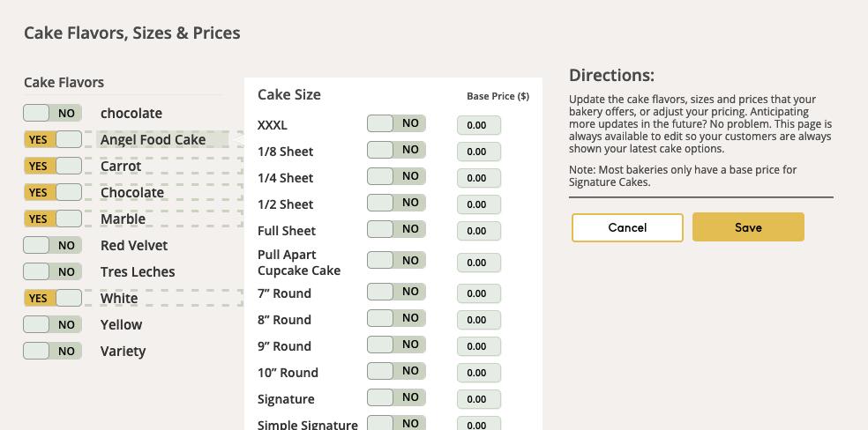Enable the Red Velvet flavor

[x=52, y=245]
